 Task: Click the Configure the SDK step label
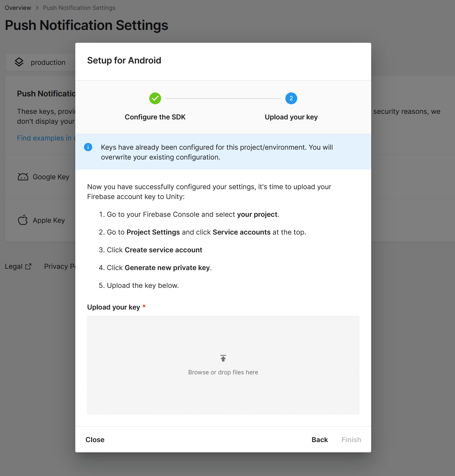pos(155,117)
